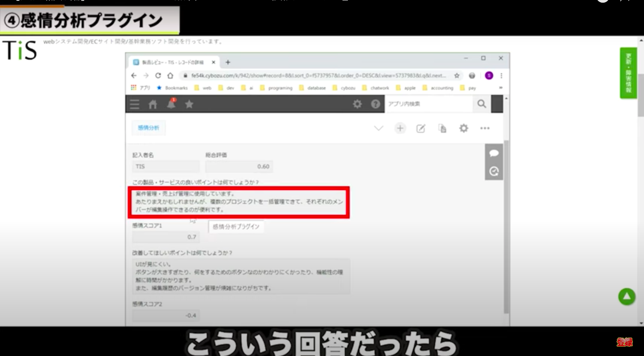Edit this record with pencil icon

pos(421,128)
